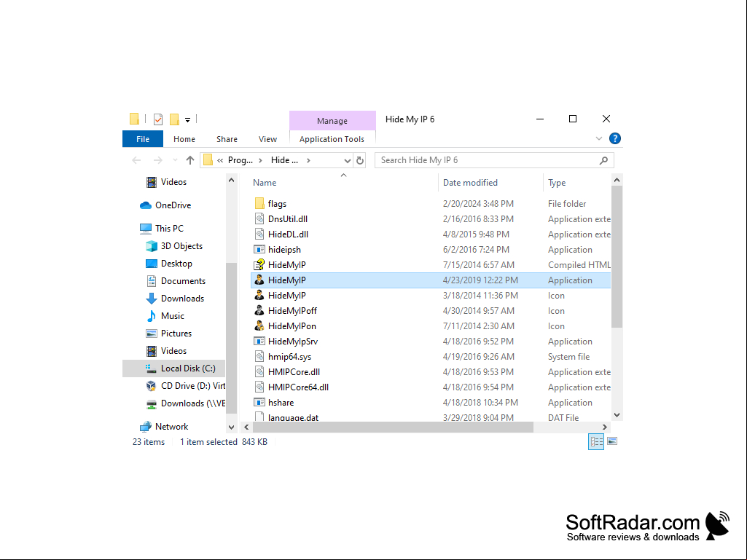Viewport: 747px width, 560px height.
Task: Select the HMIPCore.dll file
Action: pyautogui.click(x=430, y=372)
